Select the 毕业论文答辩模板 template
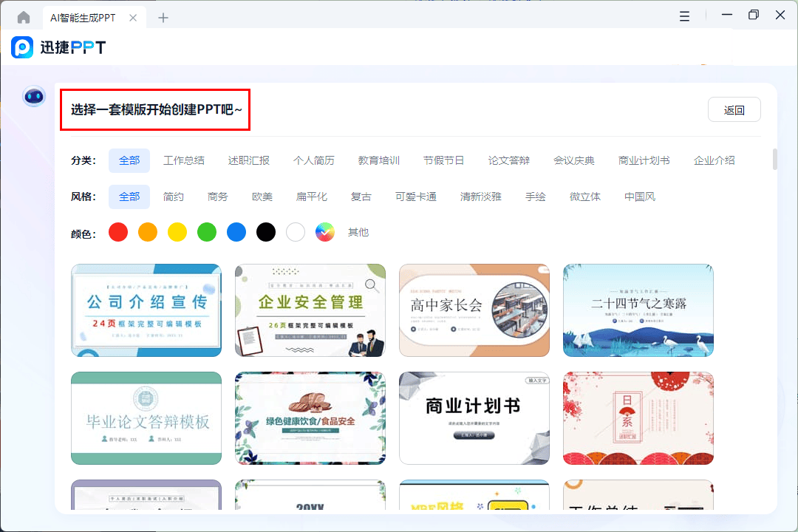Screen dimensions: 798x532 (146, 418)
